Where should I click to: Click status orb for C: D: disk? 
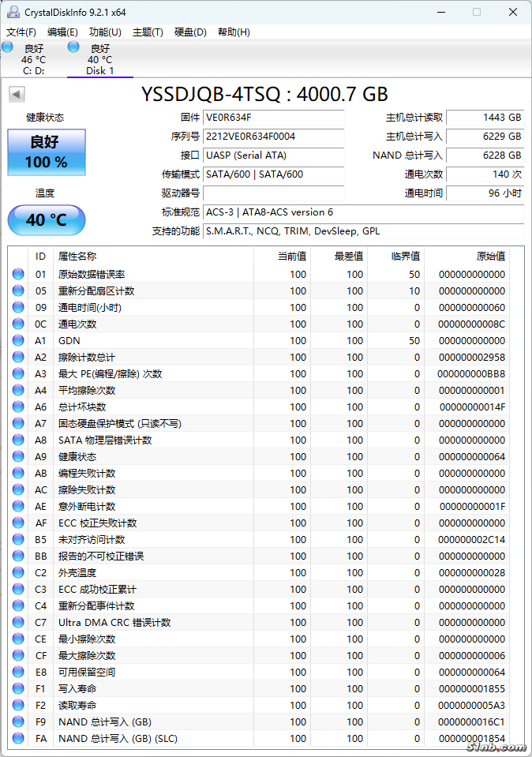[8, 47]
